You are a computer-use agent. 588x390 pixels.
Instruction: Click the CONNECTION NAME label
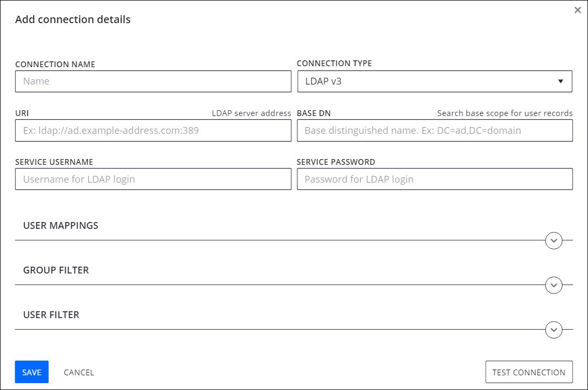coord(55,65)
